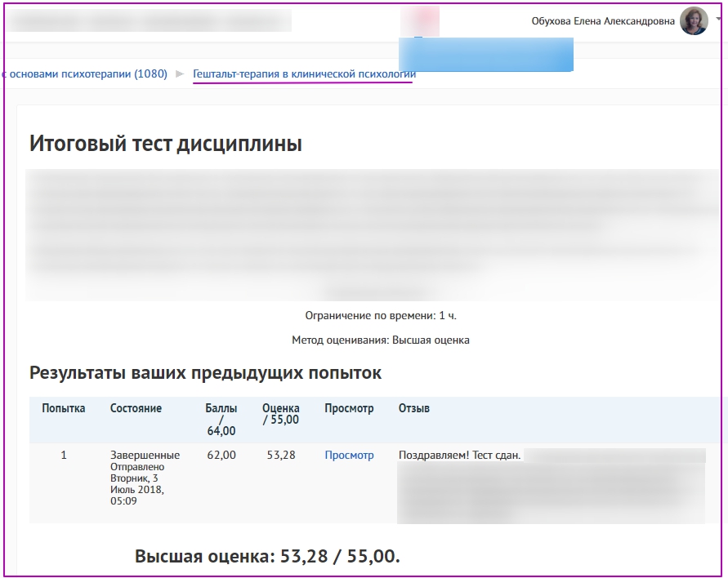Open the user menu dropdown arrow

pyautogui.click(x=717, y=20)
